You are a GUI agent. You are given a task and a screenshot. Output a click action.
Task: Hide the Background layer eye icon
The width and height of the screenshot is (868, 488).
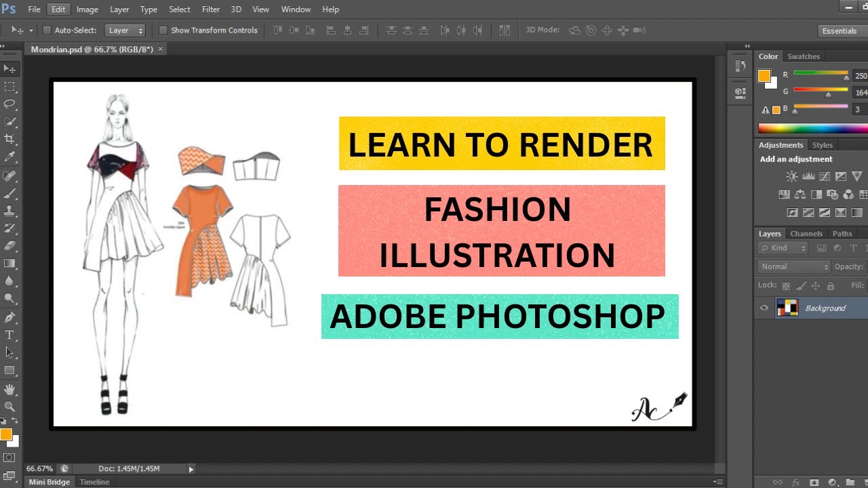(x=764, y=308)
